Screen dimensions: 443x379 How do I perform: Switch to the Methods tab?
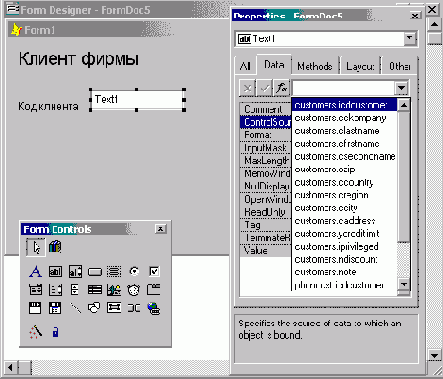[x=315, y=66]
